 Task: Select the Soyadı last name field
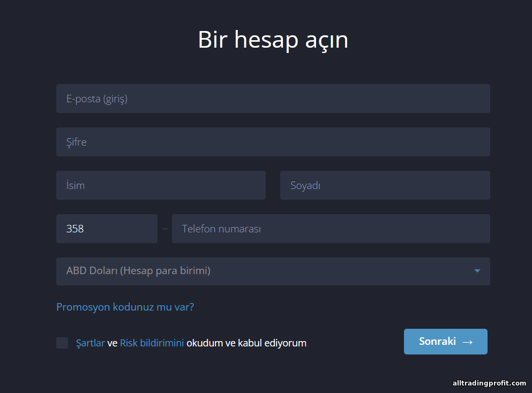[385, 185]
